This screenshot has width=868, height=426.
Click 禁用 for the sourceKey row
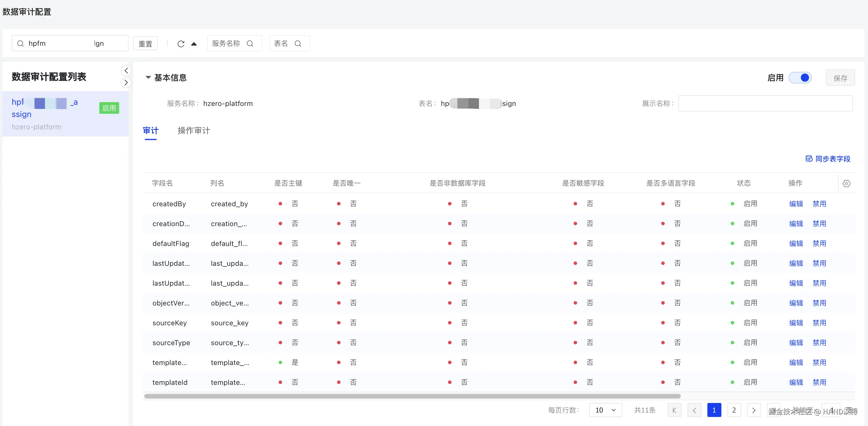click(819, 323)
